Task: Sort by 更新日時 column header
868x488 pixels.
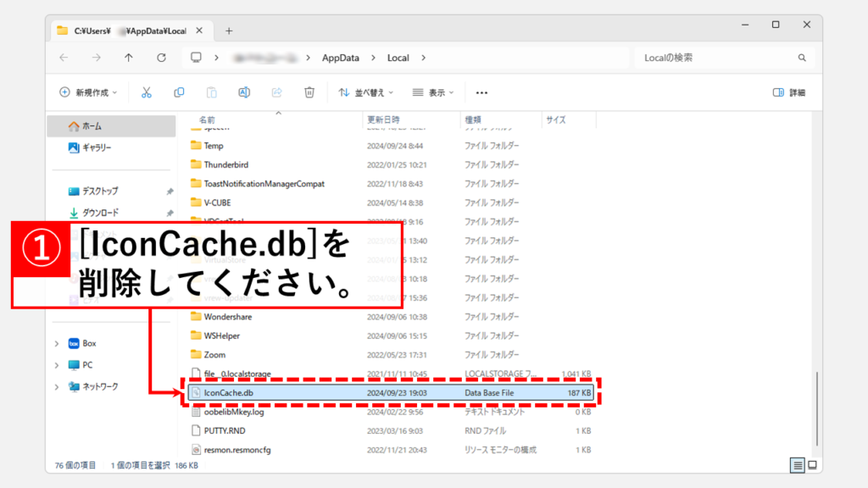Action: 384,120
